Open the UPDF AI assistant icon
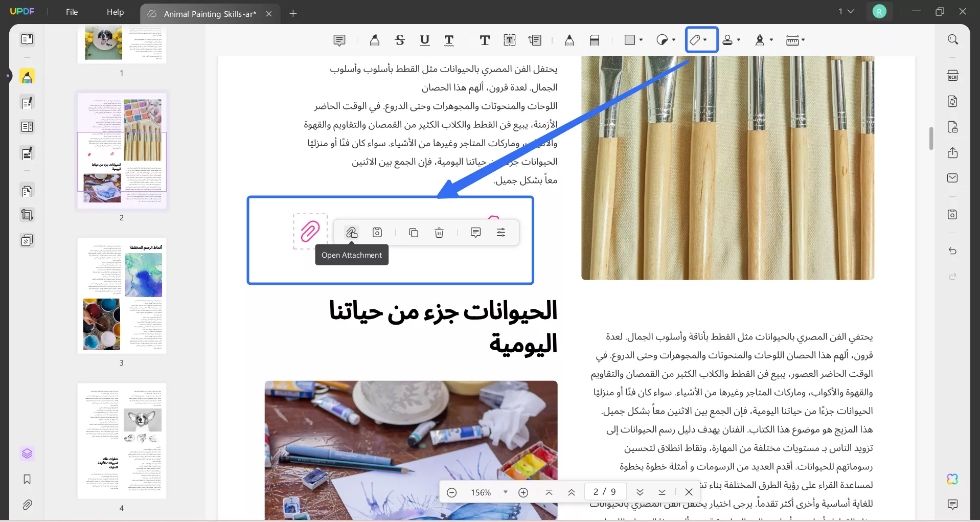The width and height of the screenshot is (980, 522). pos(952,479)
